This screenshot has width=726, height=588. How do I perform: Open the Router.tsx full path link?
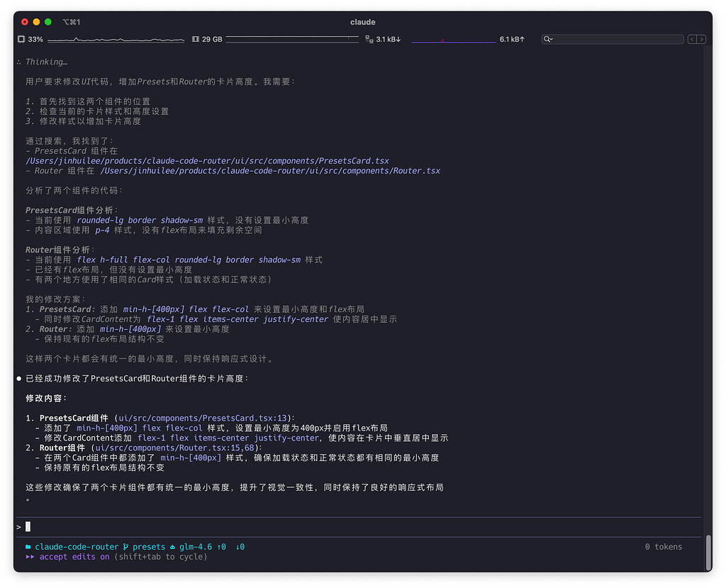(x=270, y=170)
